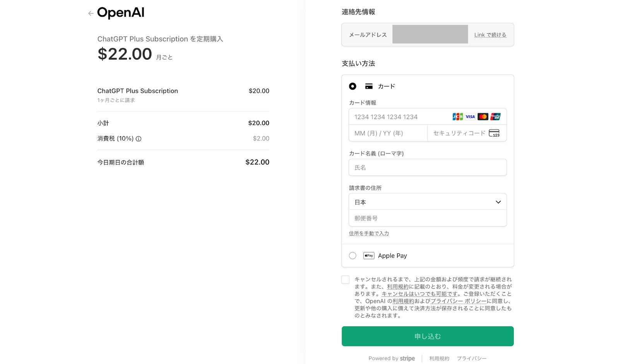
Task: Click the CVC security code card icon
Action: 494,133
